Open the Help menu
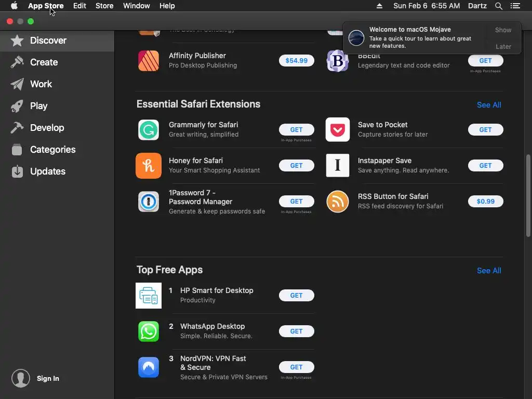 click(167, 6)
